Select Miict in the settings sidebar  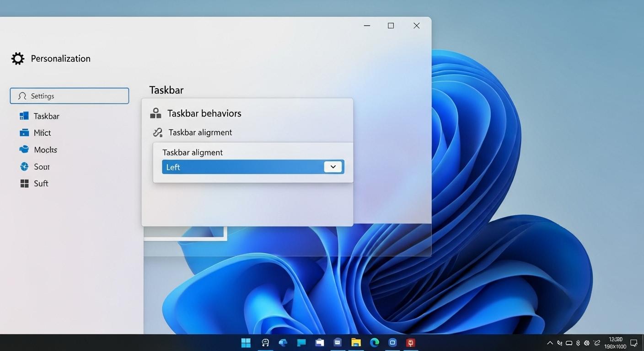click(42, 133)
